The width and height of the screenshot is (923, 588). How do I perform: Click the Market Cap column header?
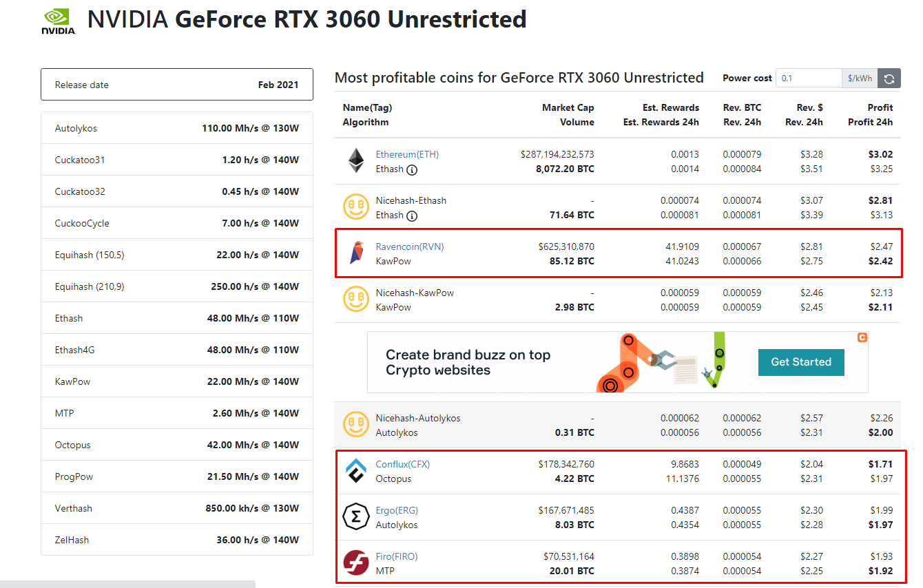pos(568,107)
